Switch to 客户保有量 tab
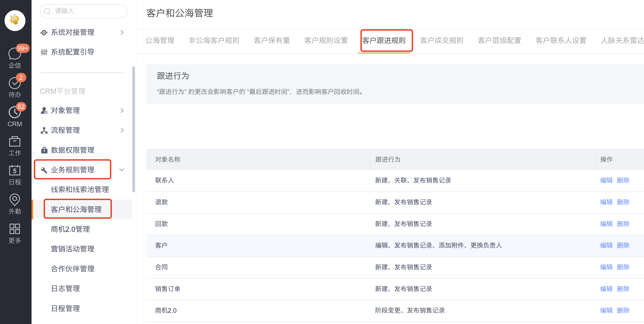This screenshot has height=324, width=644. point(272,40)
